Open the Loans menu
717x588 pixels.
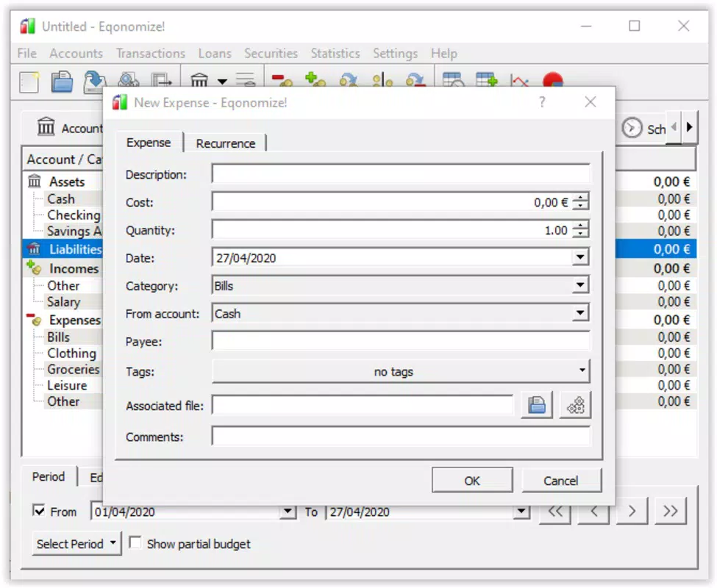pyautogui.click(x=215, y=53)
